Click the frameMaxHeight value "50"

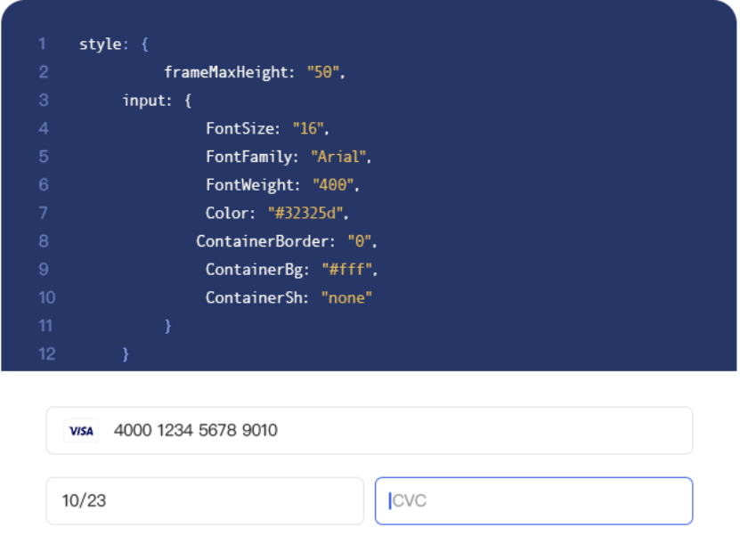(x=324, y=72)
